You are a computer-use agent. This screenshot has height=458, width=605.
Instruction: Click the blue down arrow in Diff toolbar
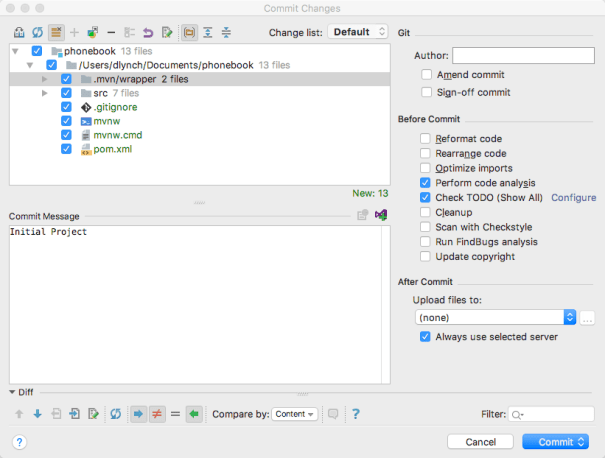pos(38,414)
